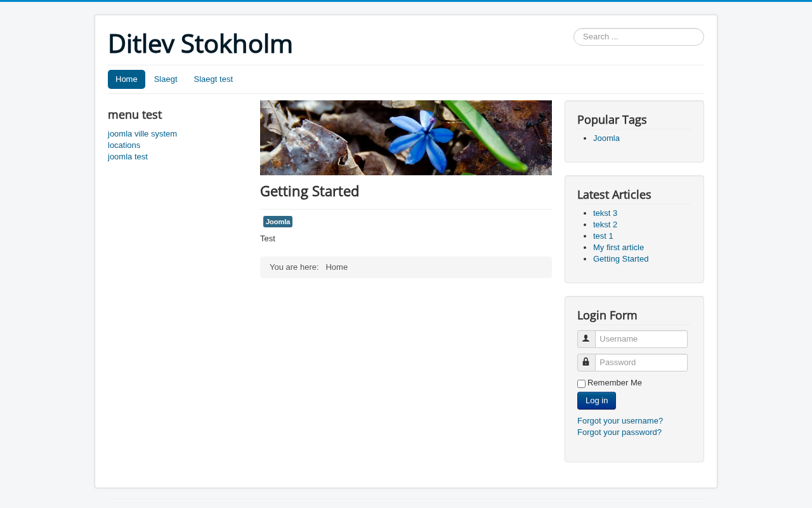
Task: Click the username user icon
Action: click(586, 339)
